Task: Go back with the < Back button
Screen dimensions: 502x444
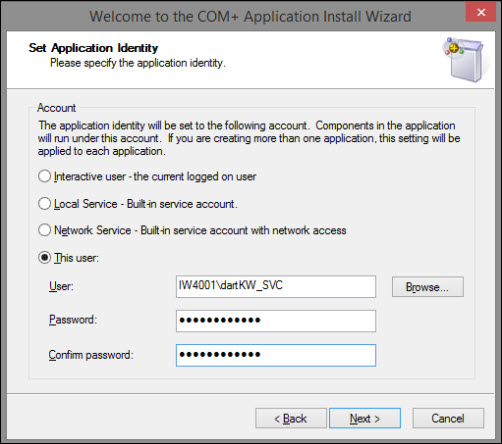Action: 291,418
